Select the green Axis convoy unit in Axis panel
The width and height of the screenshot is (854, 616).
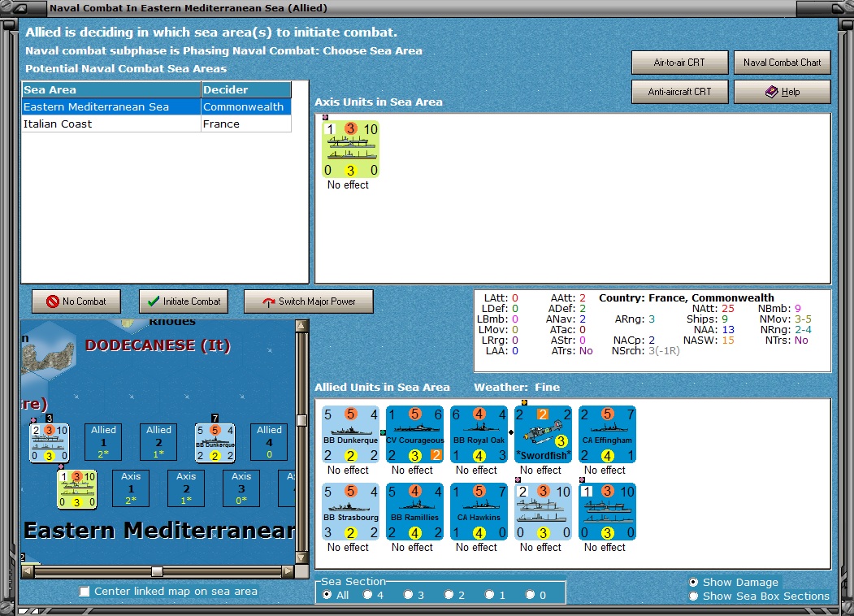coord(350,150)
